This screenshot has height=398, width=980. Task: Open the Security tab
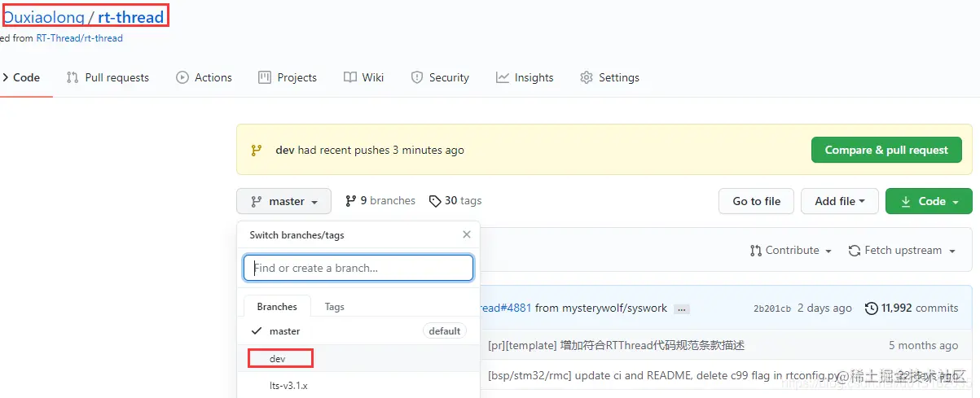point(440,77)
